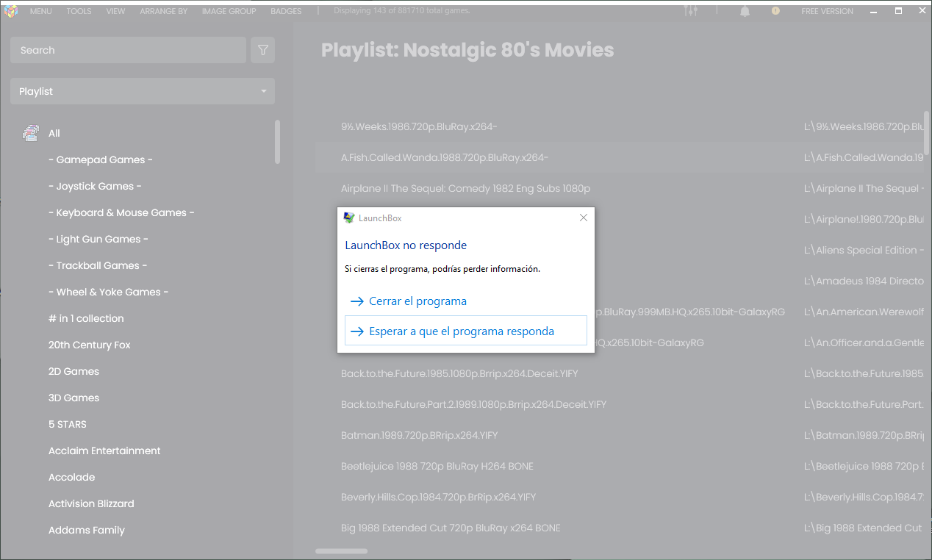Select Batman.1989.720p.BRrip.x264.YIFY title
The image size is (932, 560).
[419, 435]
